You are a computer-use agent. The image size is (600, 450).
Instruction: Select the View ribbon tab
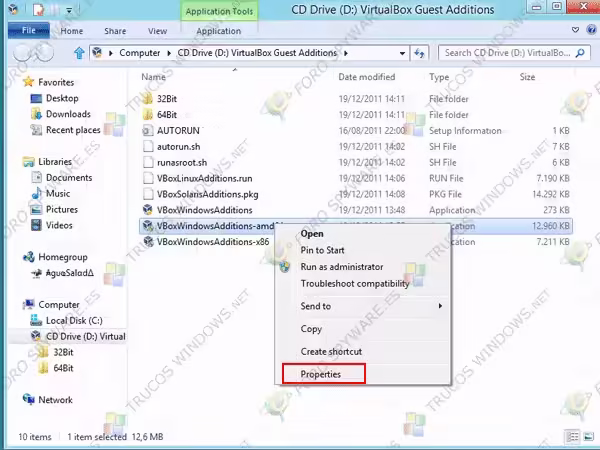pos(157,31)
